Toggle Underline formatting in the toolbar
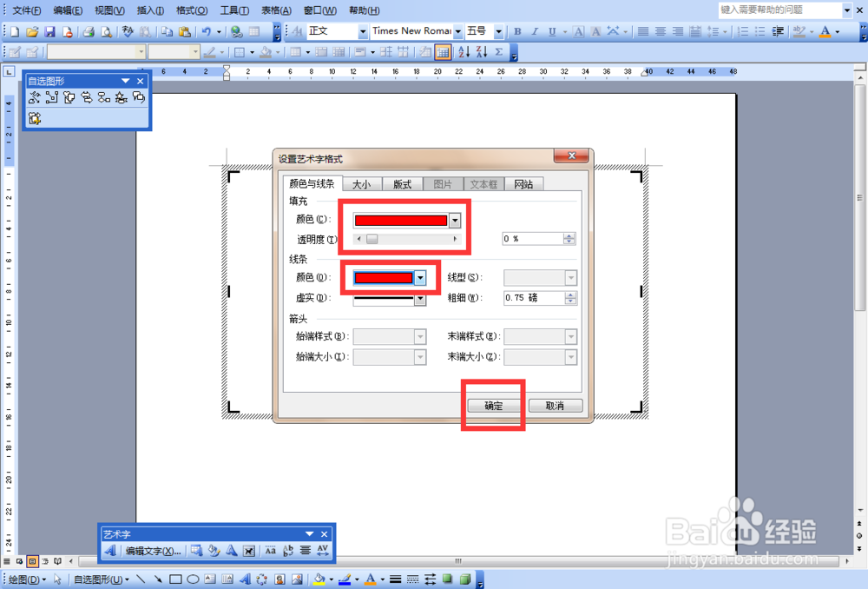This screenshot has width=868, height=589. pyautogui.click(x=554, y=30)
